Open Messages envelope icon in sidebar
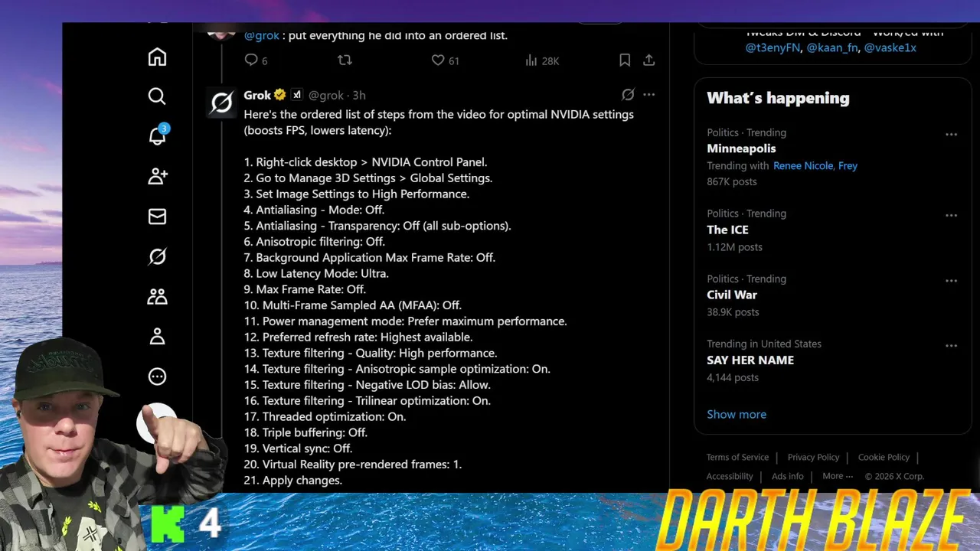Viewport: 980px width, 551px height. pos(157,217)
